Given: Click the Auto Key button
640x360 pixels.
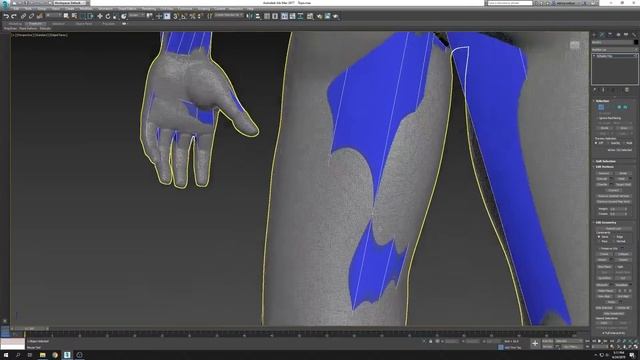Looking at the screenshot, I should [547, 341].
